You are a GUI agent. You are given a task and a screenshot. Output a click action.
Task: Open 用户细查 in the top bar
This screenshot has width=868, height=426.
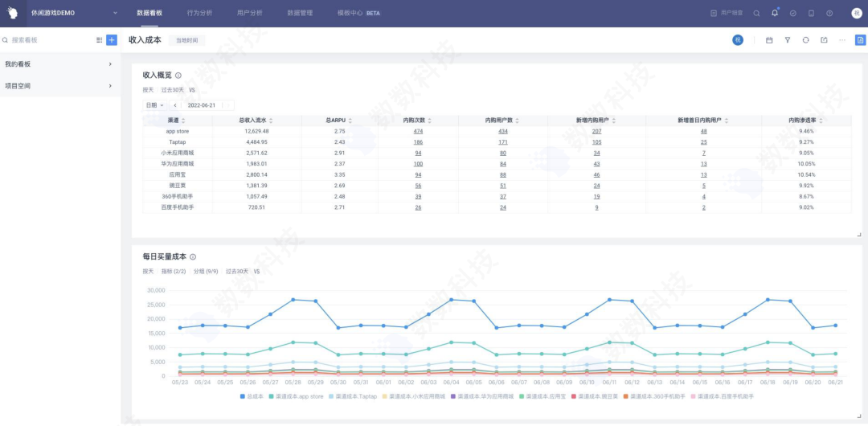click(x=727, y=13)
